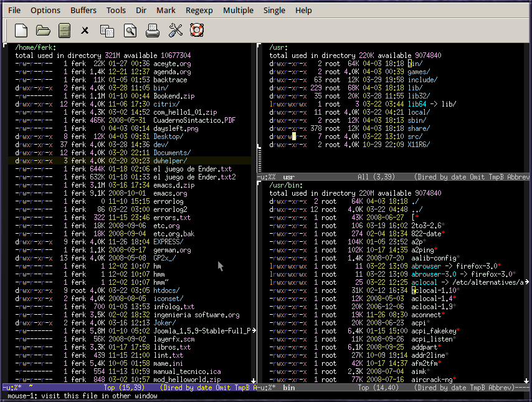Screen dimensions: 532x402
Task: Click the aircrack-ng file in /usr/bin
Action: (432, 380)
